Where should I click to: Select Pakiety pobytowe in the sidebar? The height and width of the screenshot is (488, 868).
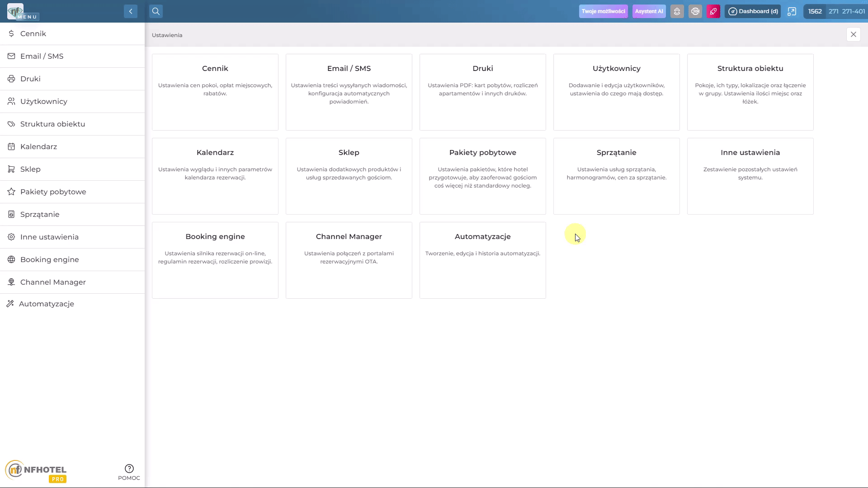pyautogui.click(x=72, y=192)
